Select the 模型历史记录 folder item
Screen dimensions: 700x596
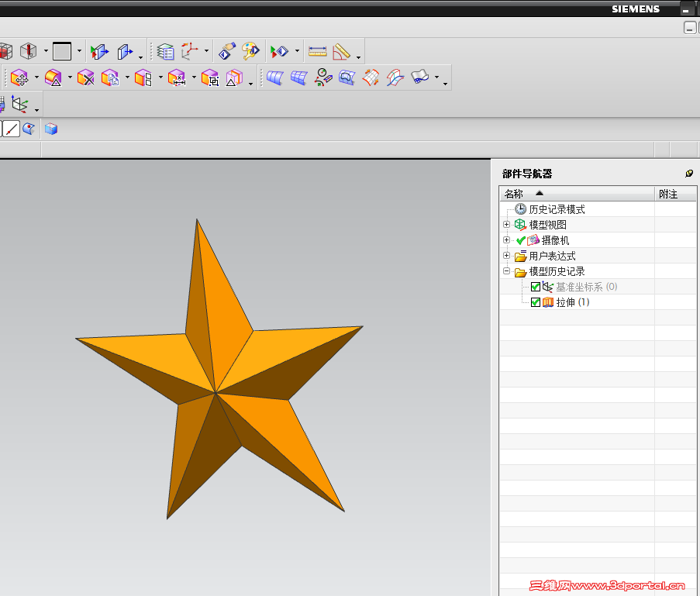(x=557, y=271)
